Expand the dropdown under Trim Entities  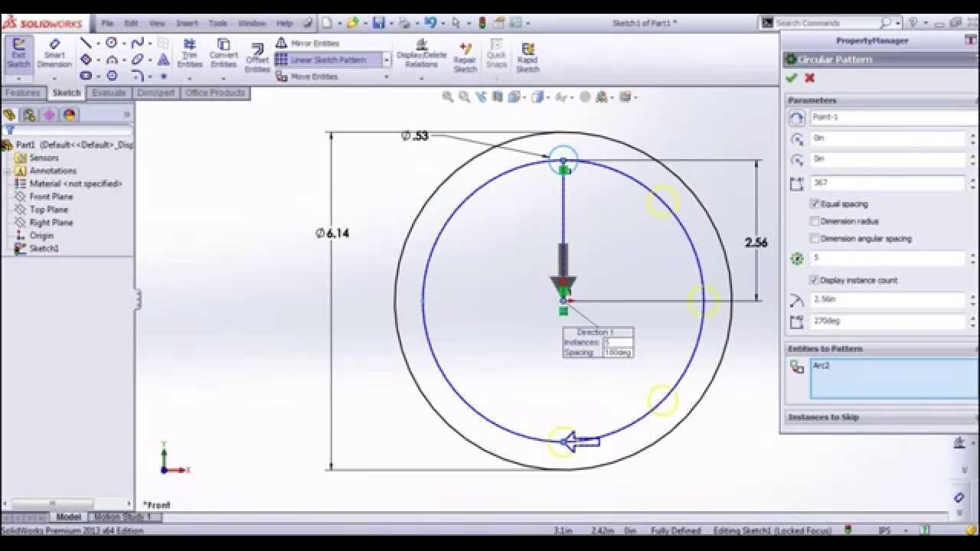point(190,77)
